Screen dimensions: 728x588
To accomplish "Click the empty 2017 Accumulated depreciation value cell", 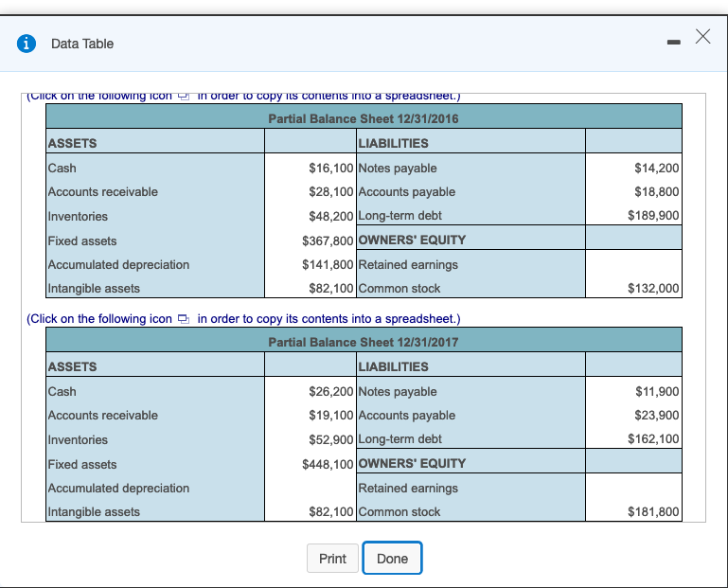I will (311, 489).
